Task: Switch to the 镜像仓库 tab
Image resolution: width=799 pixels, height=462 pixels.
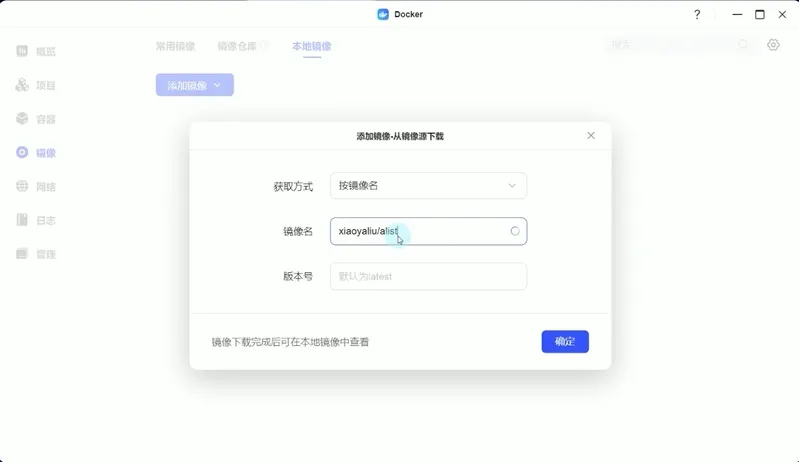Action: point(237,46)
